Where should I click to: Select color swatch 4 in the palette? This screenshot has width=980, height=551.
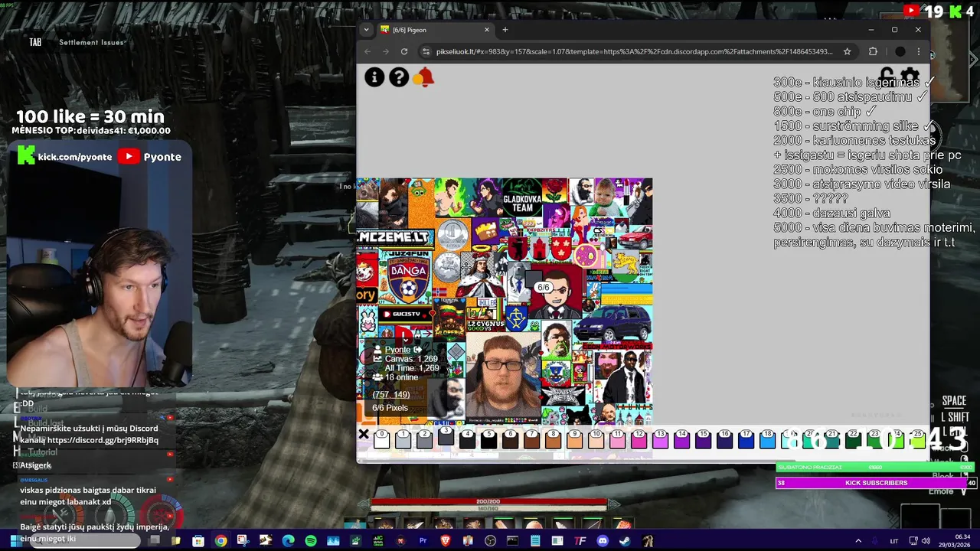[467, 439]
